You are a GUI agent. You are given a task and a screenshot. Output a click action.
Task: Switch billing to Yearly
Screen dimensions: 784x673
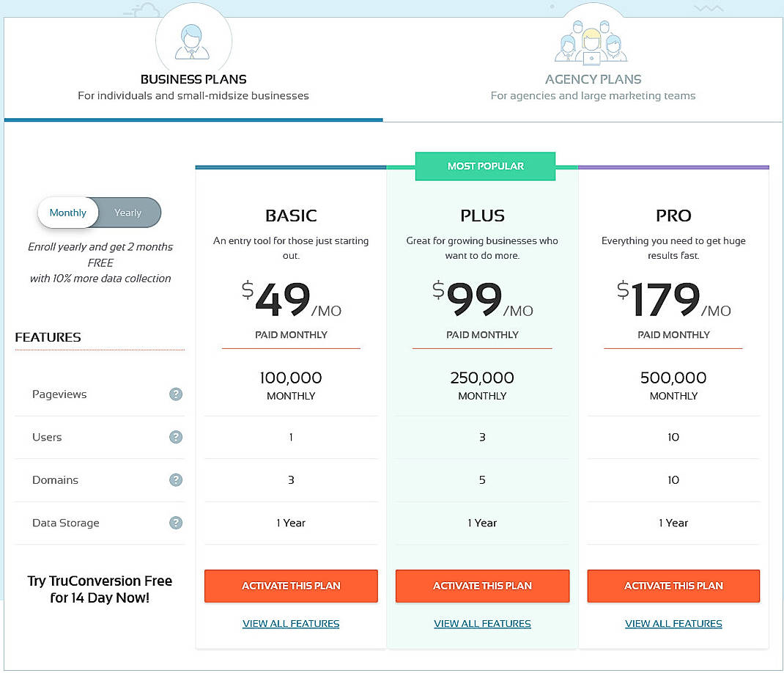pyautogui.click(x=128, y=213)
